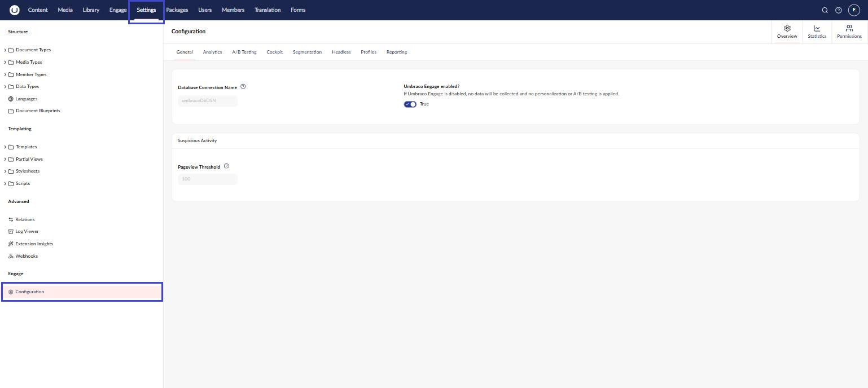The height and width of the screenshot is (388, 868).
Task: Expand the Member Types tree node
Action: pyautogui.click(x=5, y=74)
